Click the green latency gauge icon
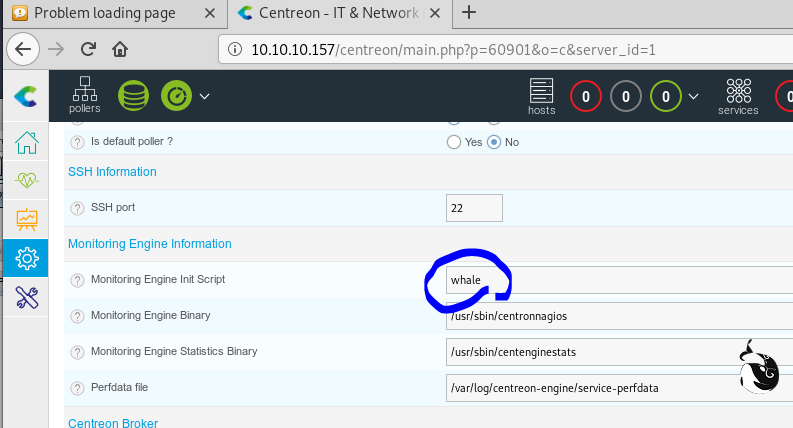The height and width of the screenshot is (428, 793). click(176, 96)
